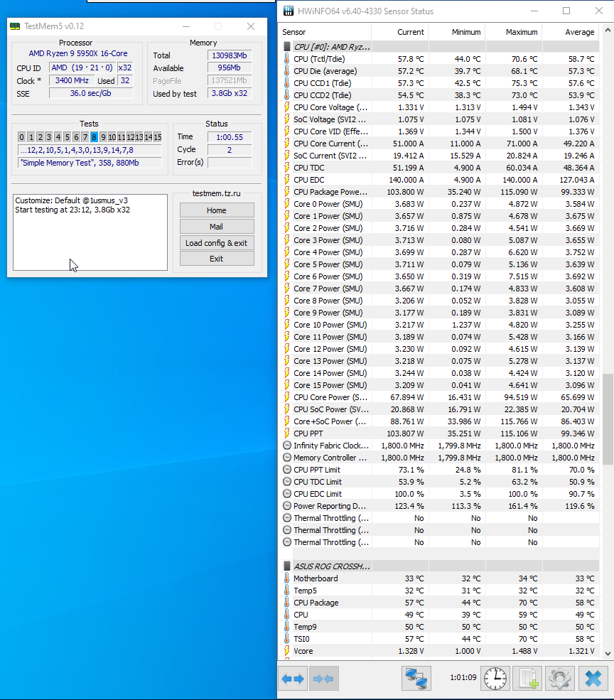Click the Current column header
The height and width of the screenshot is (700, 614).
tap(399, 32)
